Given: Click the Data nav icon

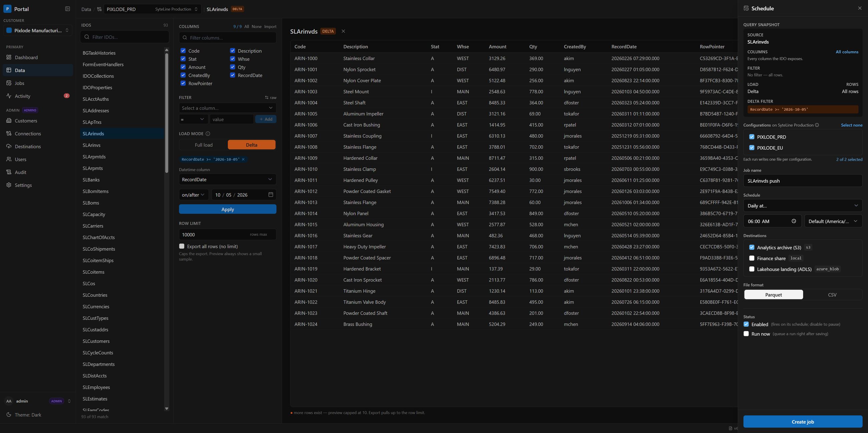Looking at the screenshot, I should point(9,70).
